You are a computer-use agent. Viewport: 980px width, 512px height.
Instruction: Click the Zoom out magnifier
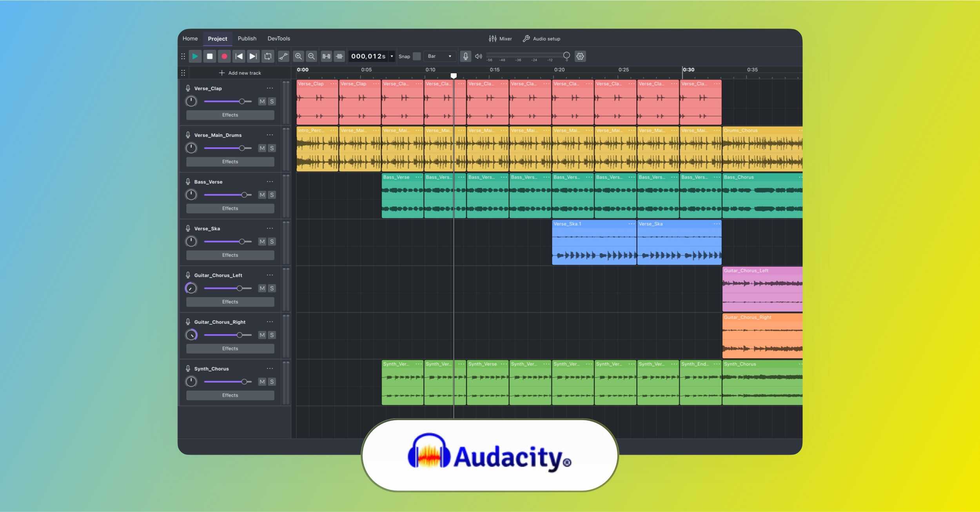pyautogui.click(x=311, y=56)
